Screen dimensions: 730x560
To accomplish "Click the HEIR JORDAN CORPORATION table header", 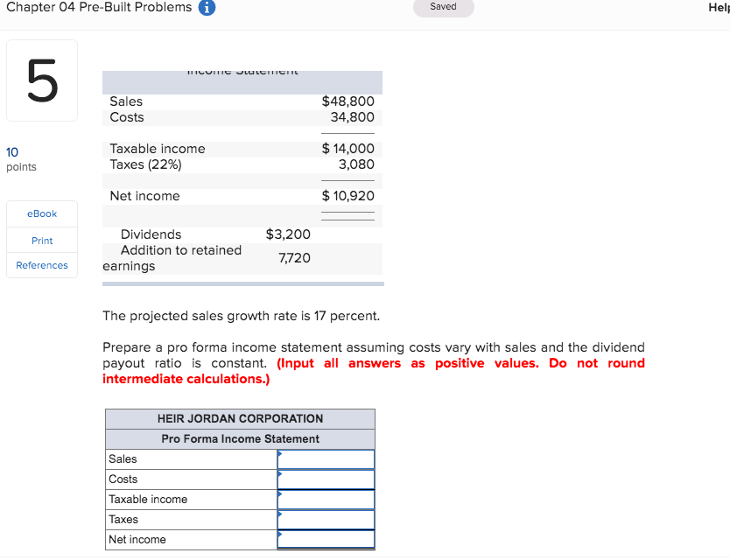I will point(240,418).
